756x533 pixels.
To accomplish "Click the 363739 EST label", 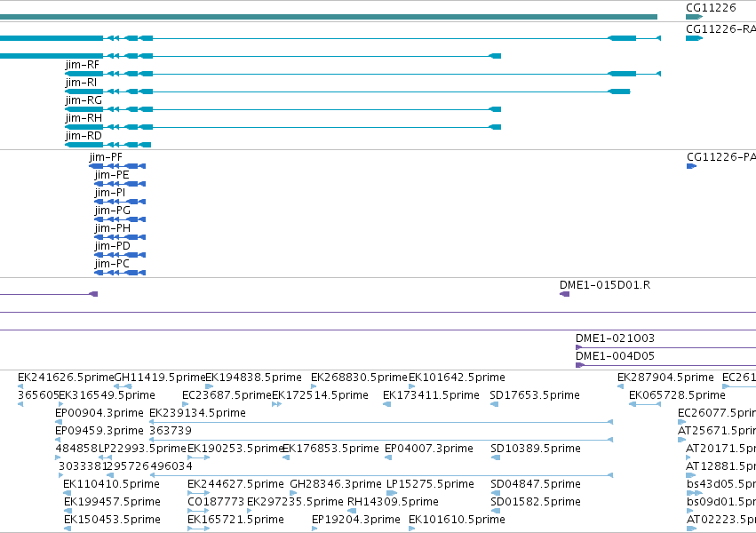I will (171, 431).
